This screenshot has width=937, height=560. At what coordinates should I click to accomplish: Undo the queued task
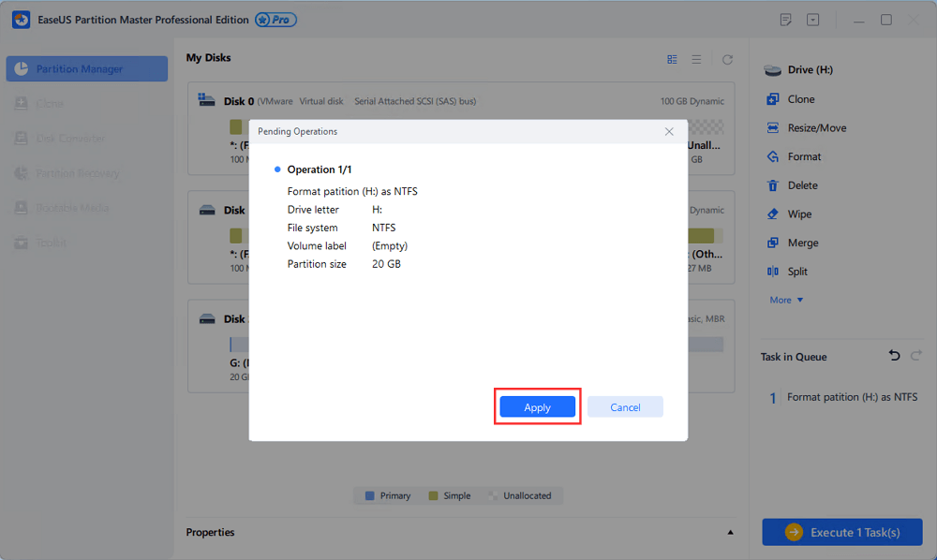[x=894, y=356]
